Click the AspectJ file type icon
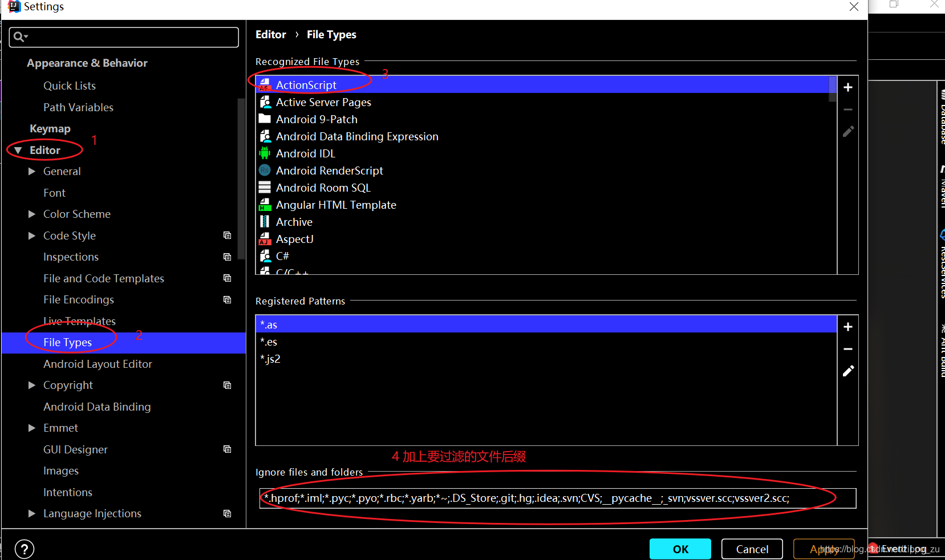Image resolution: width=945 pixels, height=560 pixels. click(x=265, y=239)
